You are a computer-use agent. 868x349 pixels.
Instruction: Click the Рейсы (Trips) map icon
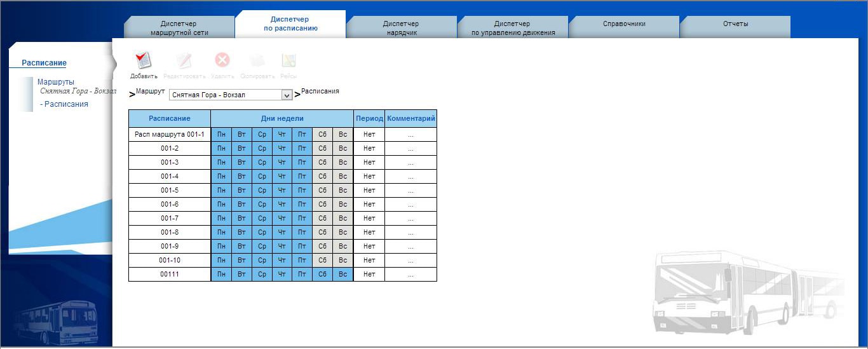[x=288, y=62]
